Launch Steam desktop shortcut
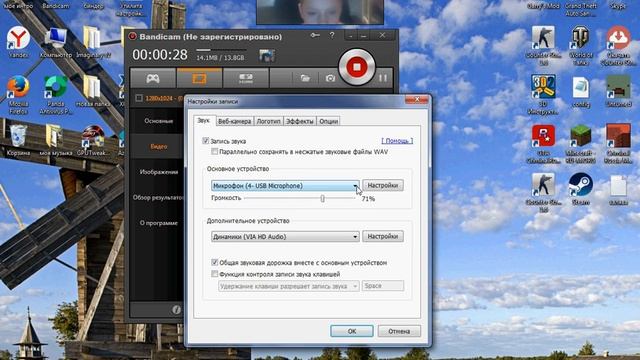 click(580, 189)
